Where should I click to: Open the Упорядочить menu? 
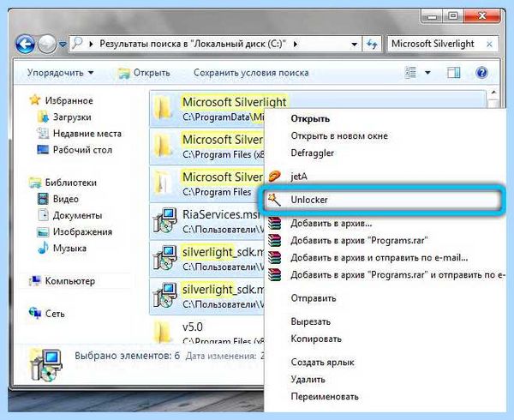(60, 73)
